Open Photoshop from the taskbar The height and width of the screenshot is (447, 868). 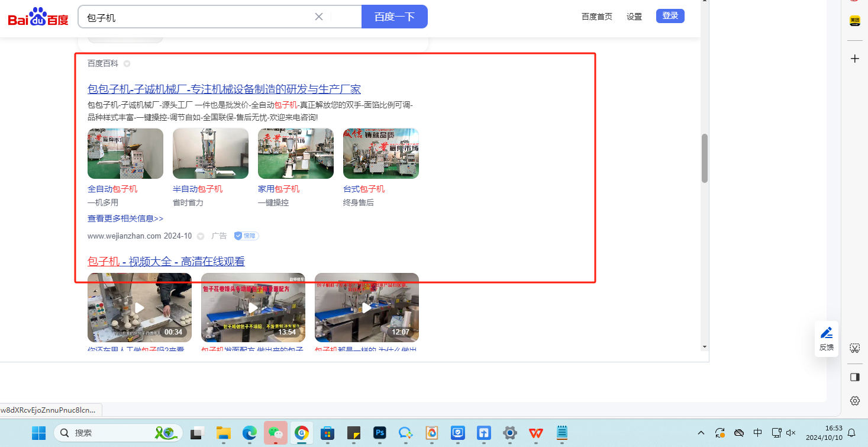[379, 433]
